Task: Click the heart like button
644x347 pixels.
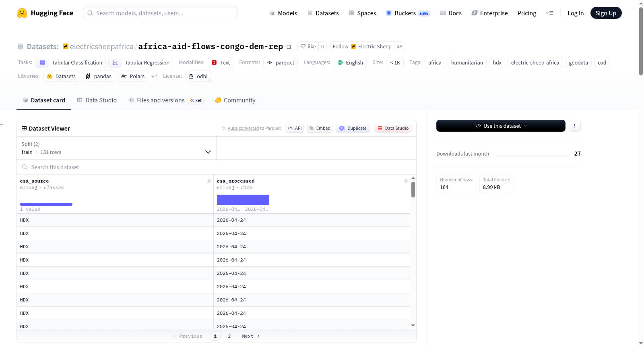Action: [x=308, y=46]
